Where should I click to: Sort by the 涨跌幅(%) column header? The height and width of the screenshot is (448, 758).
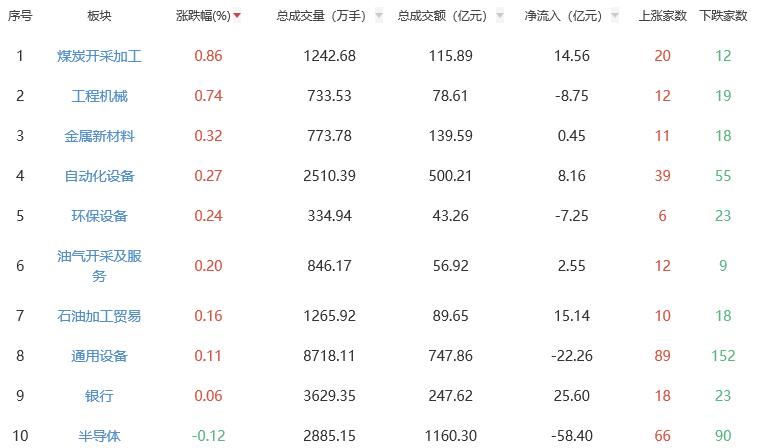tap(203, 16)
